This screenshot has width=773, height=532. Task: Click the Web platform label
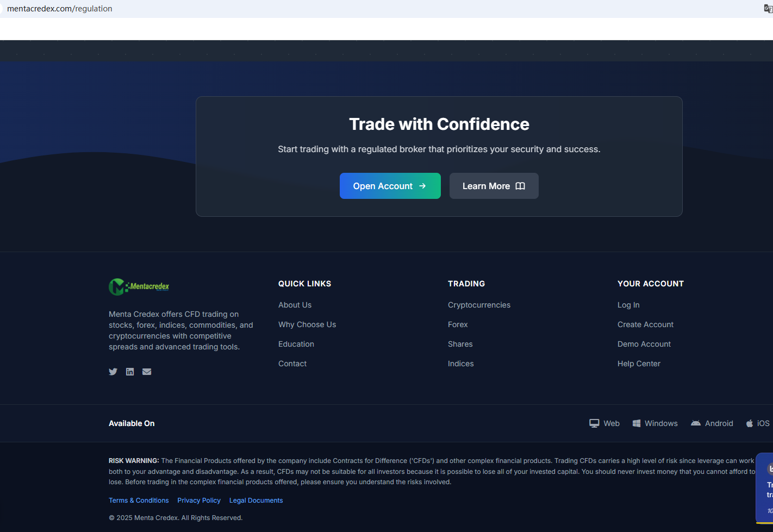[x=612, y=423]
